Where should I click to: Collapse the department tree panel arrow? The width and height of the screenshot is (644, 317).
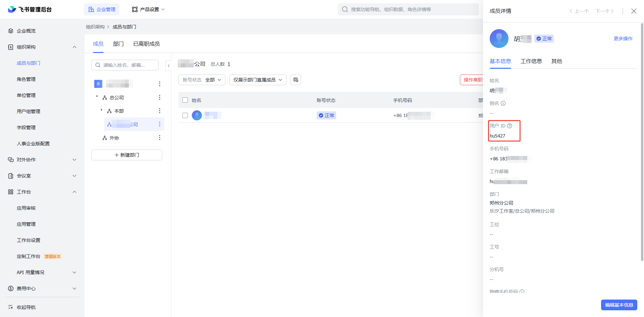click(169, 65)
